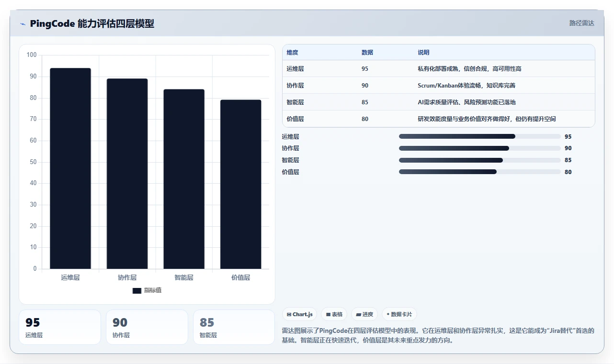614x364 pixels.
Task: Toggle the 指标值 legend swatch
Action: click(137, 290)
